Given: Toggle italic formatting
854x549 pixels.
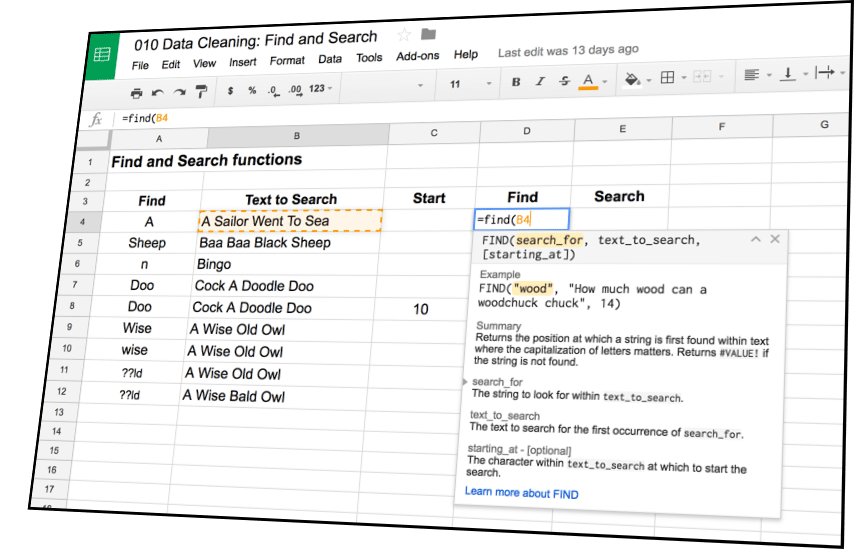Looking at the screenshot, I should point(540,81).
